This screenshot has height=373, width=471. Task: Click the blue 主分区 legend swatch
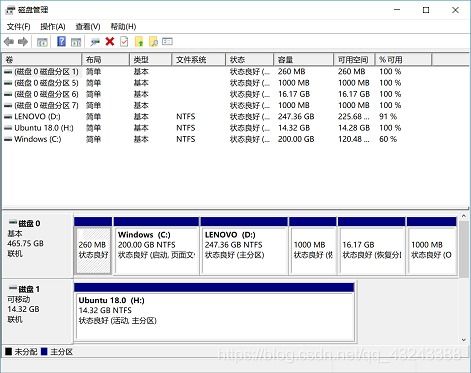(44, 351)
